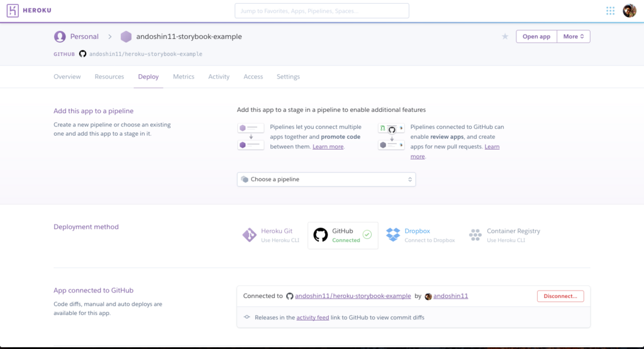Open Learn more link about promote code
This screenshot has height=349, width=644.
(328, 147)
